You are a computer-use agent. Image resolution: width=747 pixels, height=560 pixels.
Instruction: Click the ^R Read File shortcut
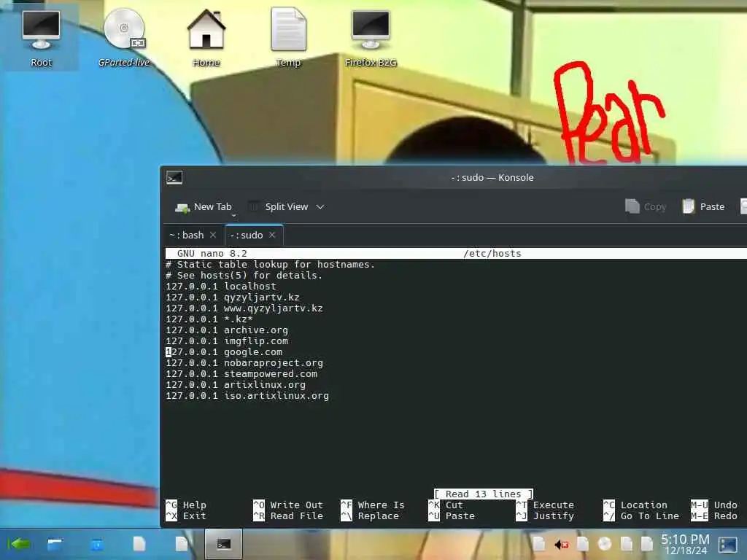(x=287, y=516)
